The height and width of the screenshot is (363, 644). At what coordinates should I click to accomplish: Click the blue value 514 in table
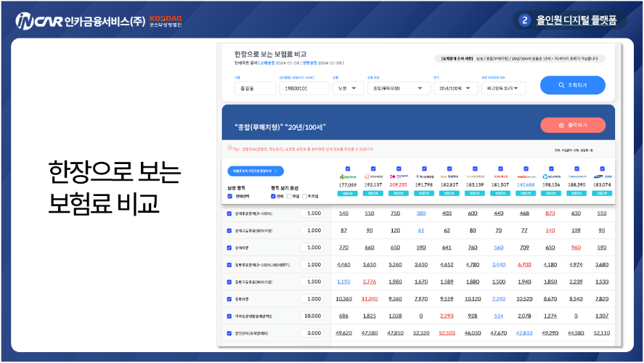[x=499, y=317]
